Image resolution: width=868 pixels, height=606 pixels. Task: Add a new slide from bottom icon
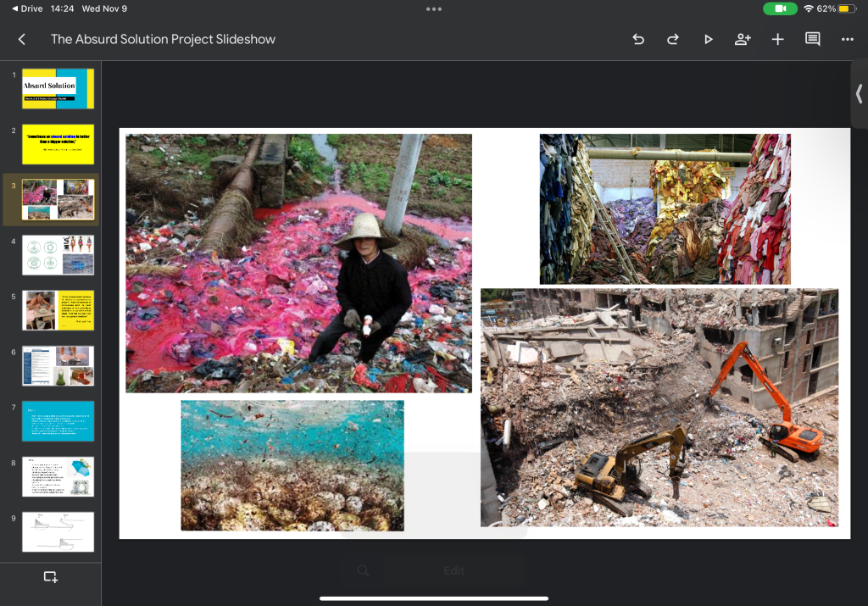[x=51, y=577]
